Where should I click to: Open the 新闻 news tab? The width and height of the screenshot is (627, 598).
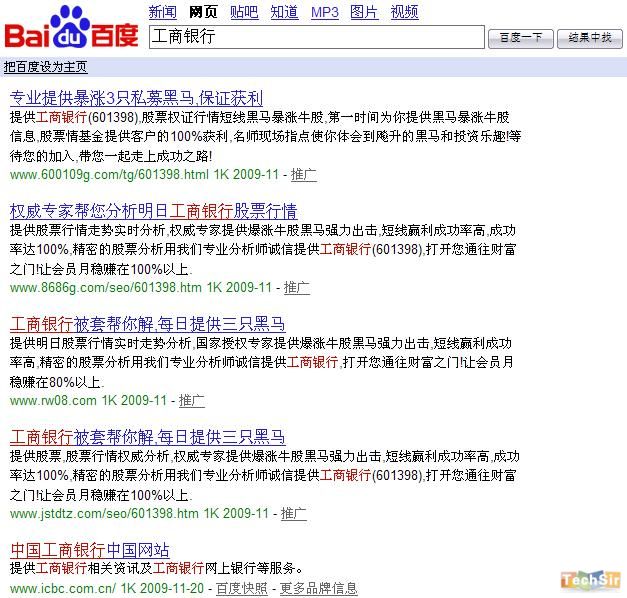162,12
